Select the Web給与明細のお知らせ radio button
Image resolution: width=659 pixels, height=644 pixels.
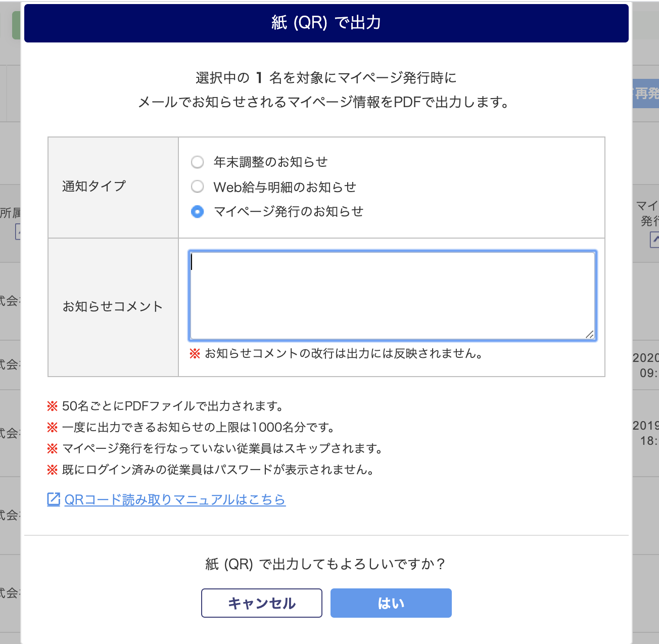pyautogui.click(x=197, y=187)
